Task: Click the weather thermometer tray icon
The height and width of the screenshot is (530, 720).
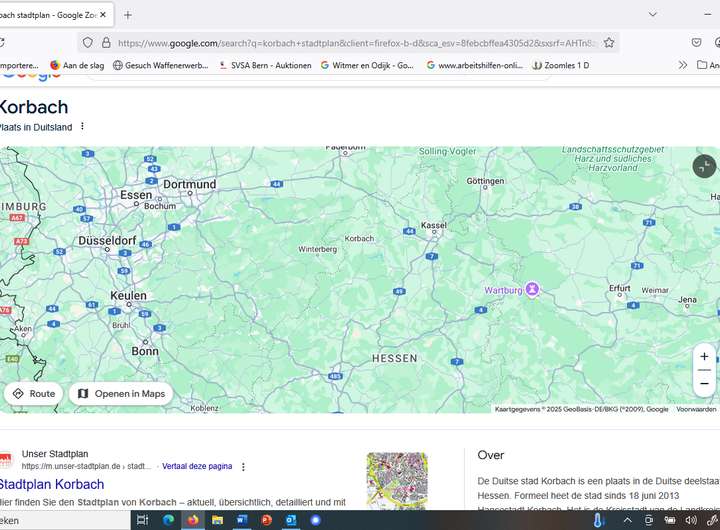Action: (598, 520)
